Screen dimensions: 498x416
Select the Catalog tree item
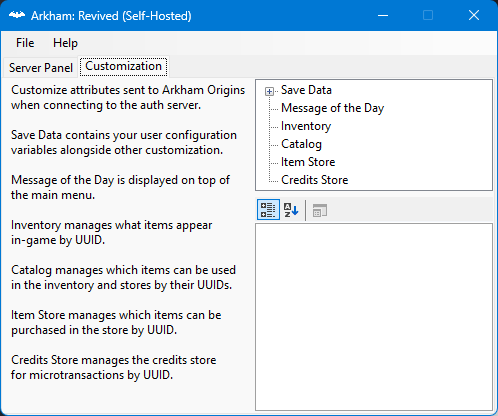(301, 144)
